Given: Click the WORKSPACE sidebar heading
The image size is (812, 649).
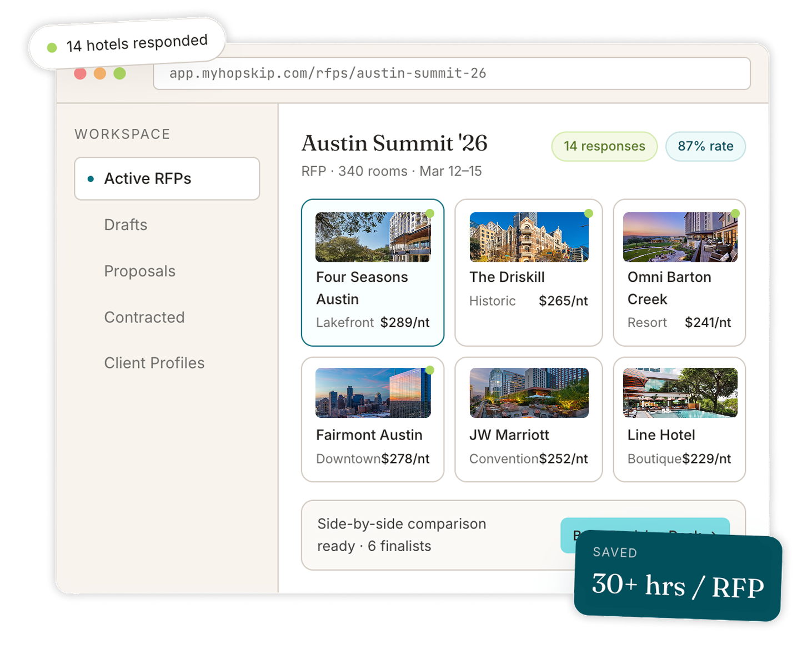Looking at the screenshot, I should 123,134.
